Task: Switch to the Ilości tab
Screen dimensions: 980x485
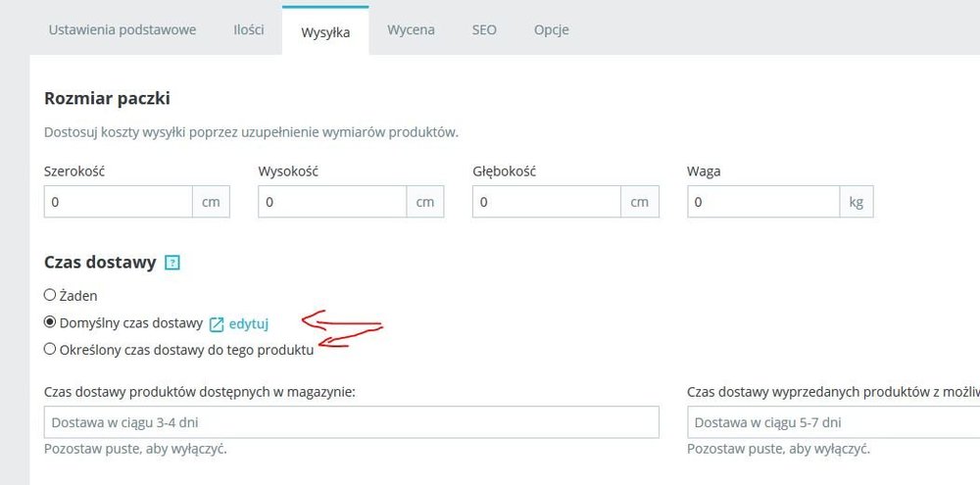Action: click(249, 29)
